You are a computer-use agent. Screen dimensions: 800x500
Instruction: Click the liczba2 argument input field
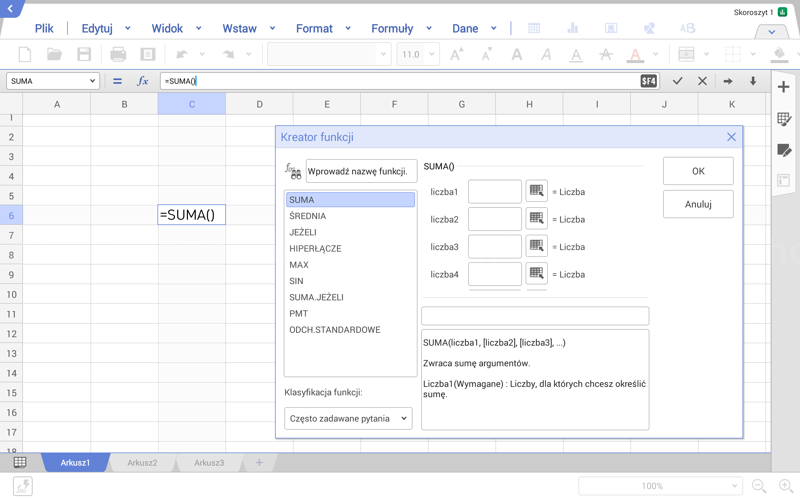494,219
